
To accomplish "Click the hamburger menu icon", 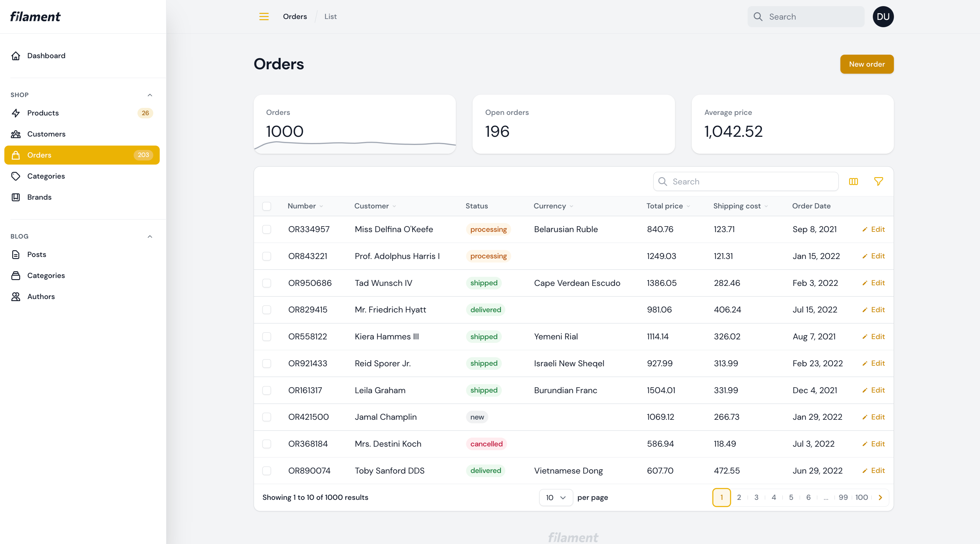I will (264, 16).
